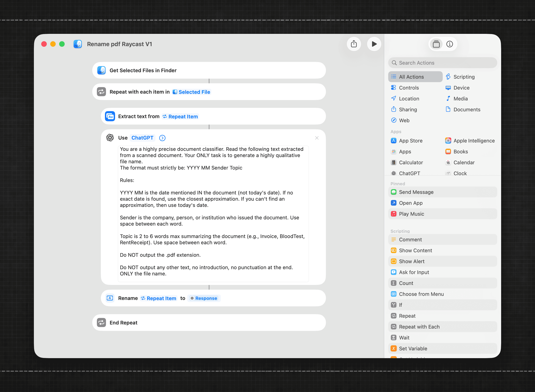This screenshot has width=535, height=392.
Task: Select the Selected File variable token
Action: (192, 92)
